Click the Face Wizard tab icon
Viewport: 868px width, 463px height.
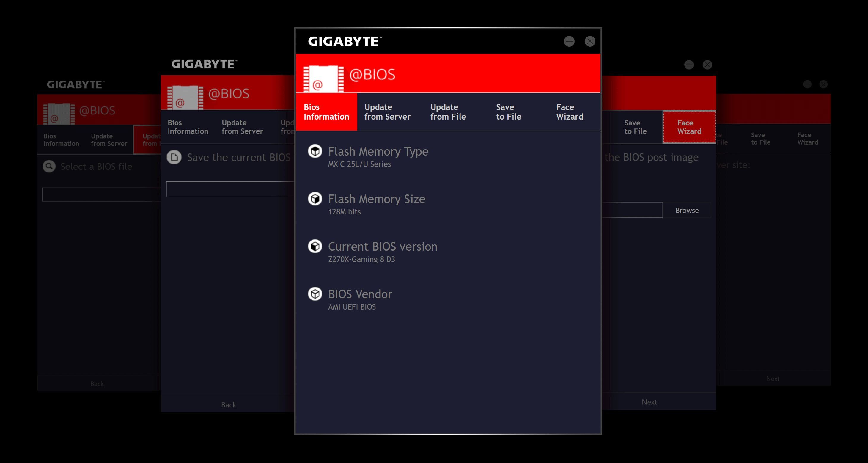(x=569, y=112)
